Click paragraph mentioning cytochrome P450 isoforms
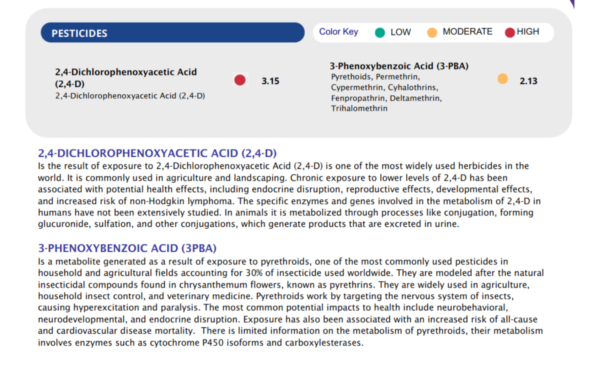The width and height of the screenshot is (600, 378). tap(291, 302)
